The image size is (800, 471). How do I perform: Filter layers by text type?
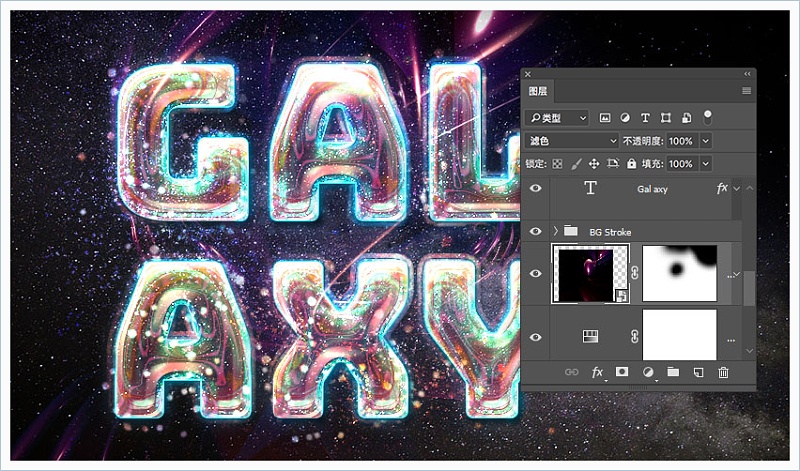645,118
